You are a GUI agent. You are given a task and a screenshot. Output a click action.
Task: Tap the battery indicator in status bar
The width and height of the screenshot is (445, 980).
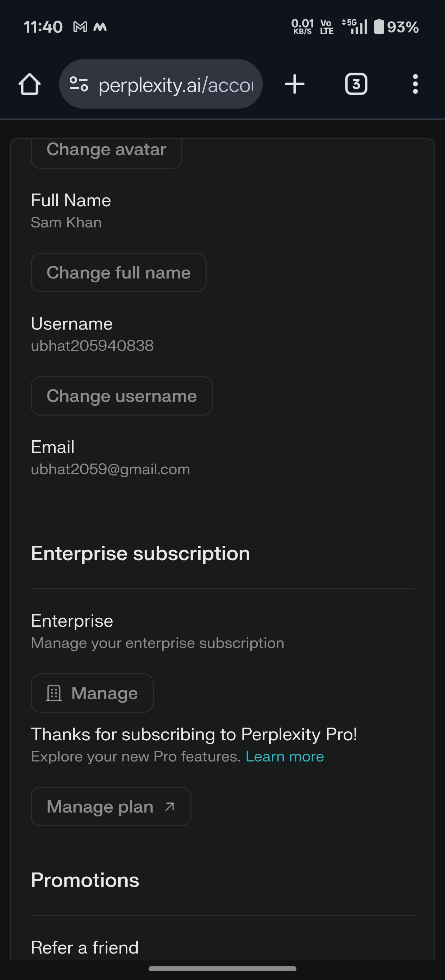pyautogui.click(x=379, y=27)
